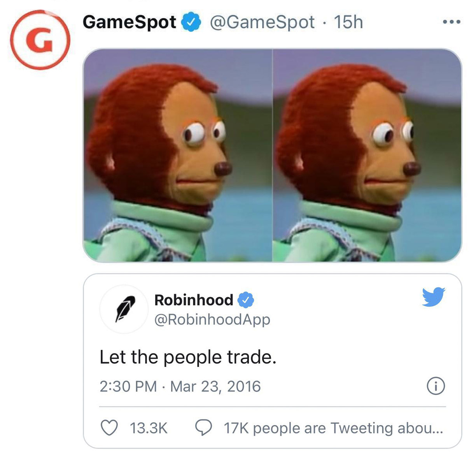Open GameSpot's red G profile avatar
Viewport: 476px width, 461px height.
click(40, 40)
